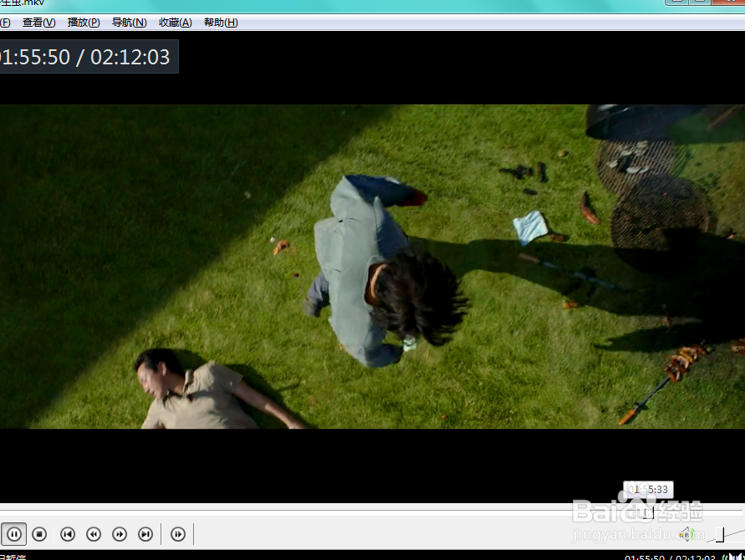Advance one frame with the frame-step button
Screen dimensions: 745x560
(x=178, y=534)
